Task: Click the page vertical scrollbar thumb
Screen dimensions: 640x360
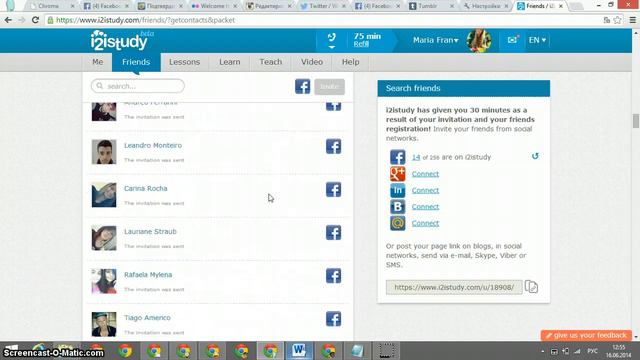Action: (636, 121)
